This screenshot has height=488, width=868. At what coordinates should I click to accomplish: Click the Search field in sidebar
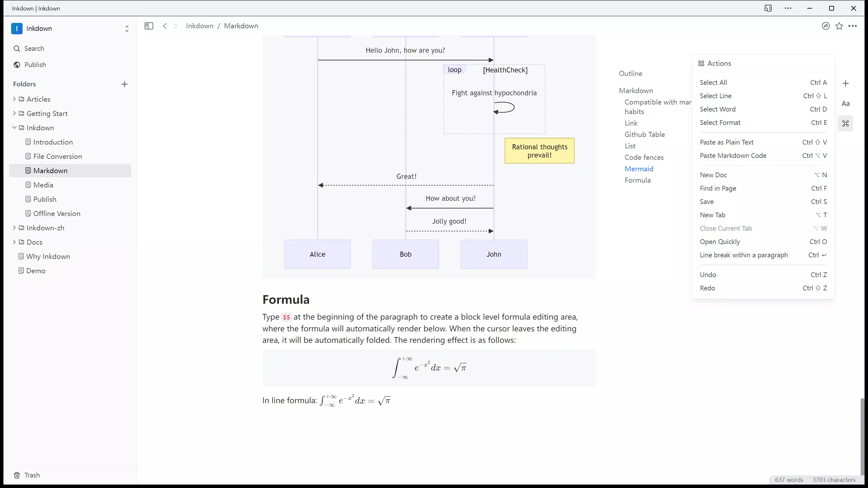70,49
